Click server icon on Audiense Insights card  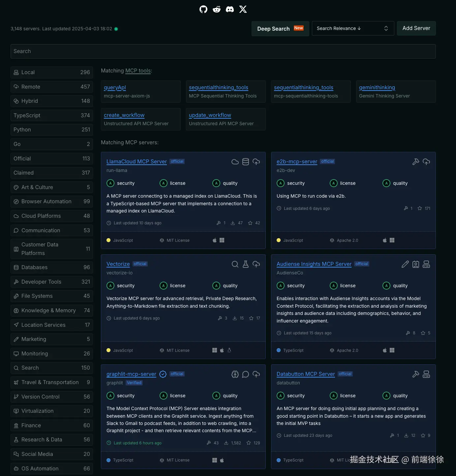[x=426, y=264]
